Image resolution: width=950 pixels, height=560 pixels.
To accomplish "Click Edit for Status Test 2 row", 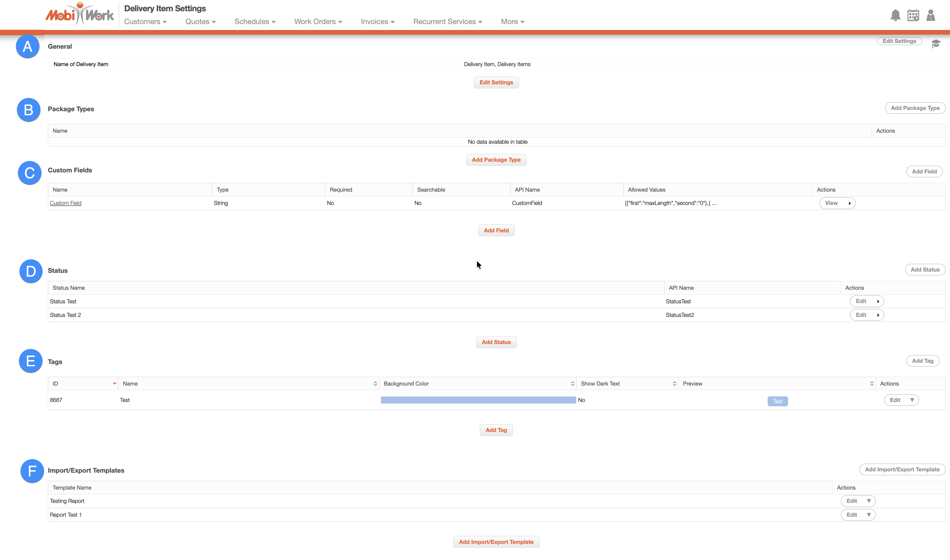I will pyautogui.click(x=861, y=315).
